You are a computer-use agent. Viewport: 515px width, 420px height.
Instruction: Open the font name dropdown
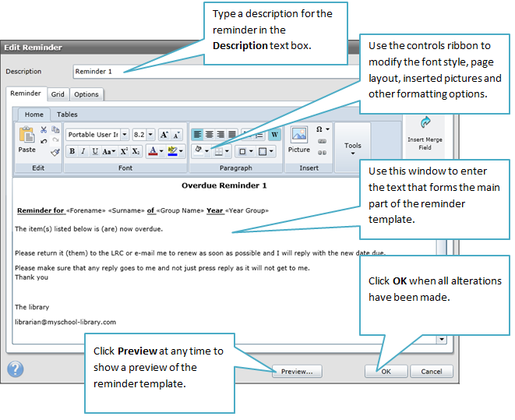click(124, 134)
